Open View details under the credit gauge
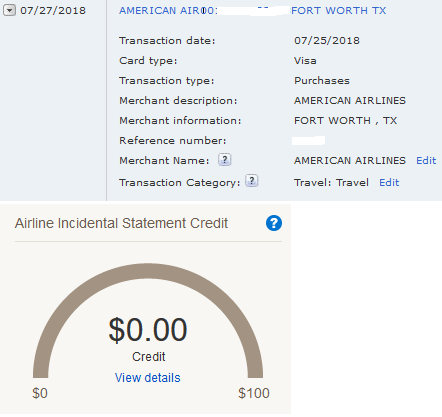The width and height of the screenshot is (442, 417). coord(148,378)
